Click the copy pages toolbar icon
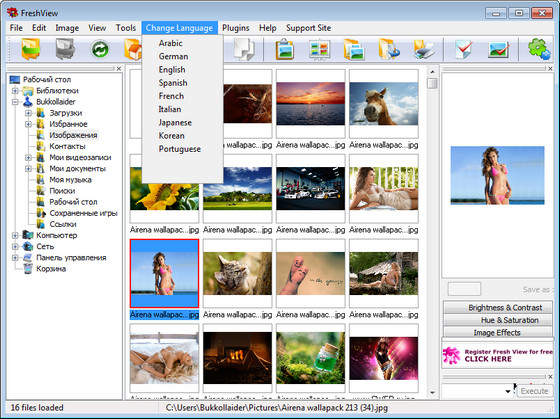The width and height of the screenshot is (560, 419). point(244,49)
